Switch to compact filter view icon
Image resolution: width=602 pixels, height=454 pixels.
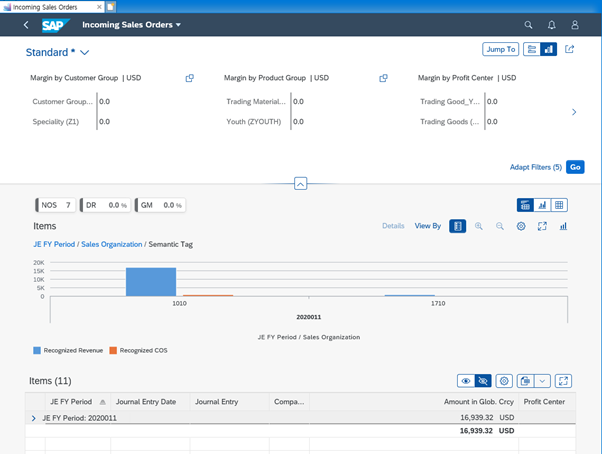point(532,49)
